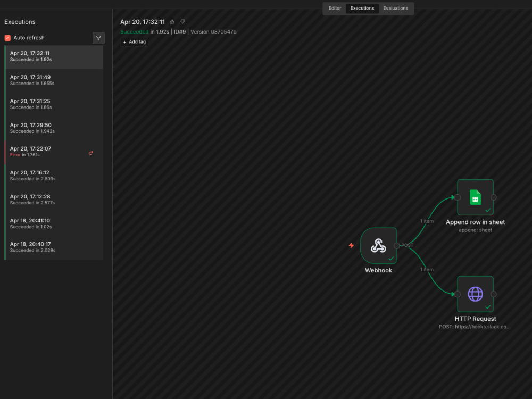Click the red trigger lightning bolt icon
This screenshot has height=399, width=532.
pos(351,245)
